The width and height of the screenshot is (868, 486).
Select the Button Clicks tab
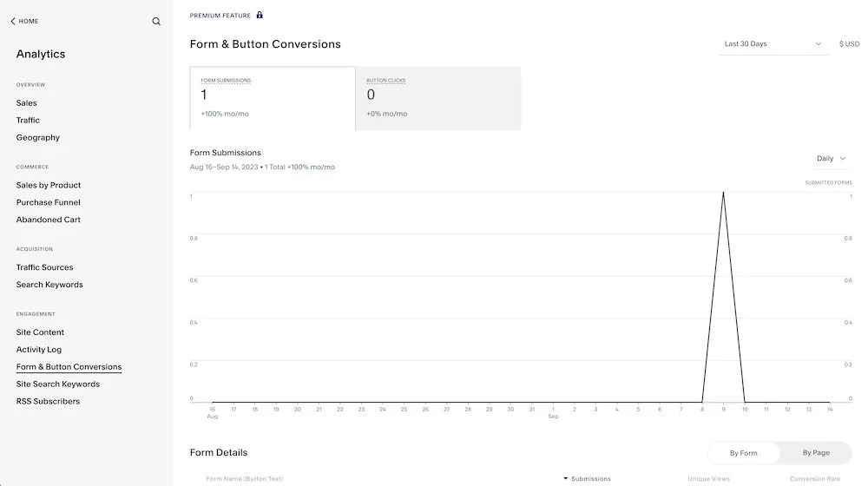point(438,98)
